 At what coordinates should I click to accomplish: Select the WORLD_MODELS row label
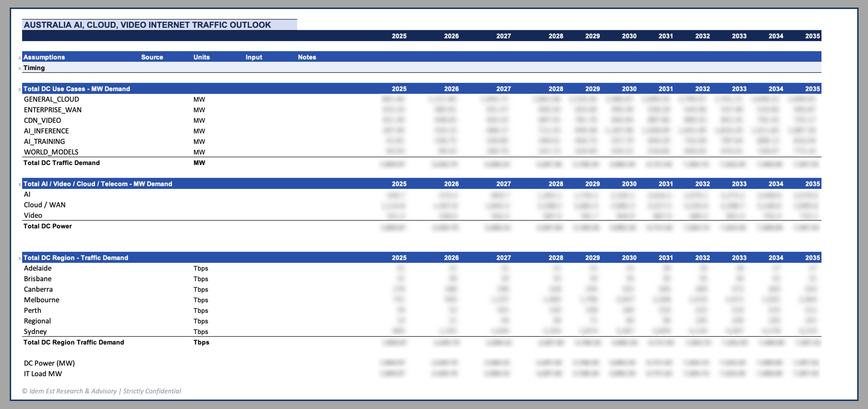coord(51,152)
